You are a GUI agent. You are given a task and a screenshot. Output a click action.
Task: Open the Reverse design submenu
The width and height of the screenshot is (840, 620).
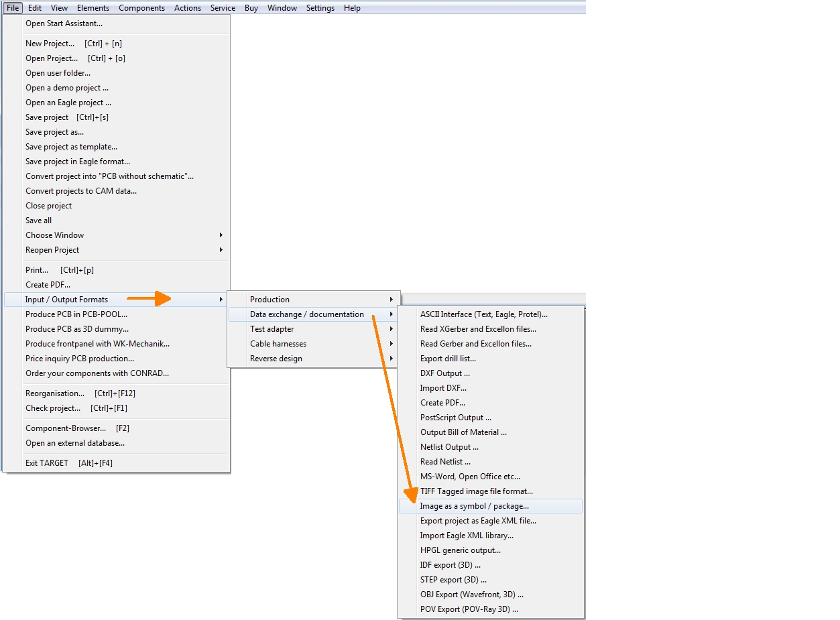pos(276,359)
